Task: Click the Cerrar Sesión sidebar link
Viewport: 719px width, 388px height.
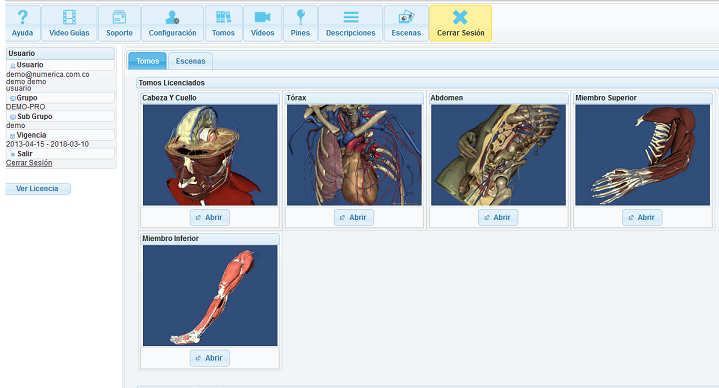Action: tap(29, 163)
